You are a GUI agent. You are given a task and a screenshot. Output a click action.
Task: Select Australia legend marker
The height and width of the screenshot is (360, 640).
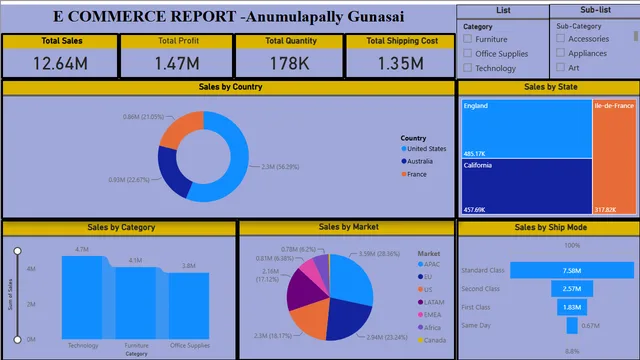[404, 161]
